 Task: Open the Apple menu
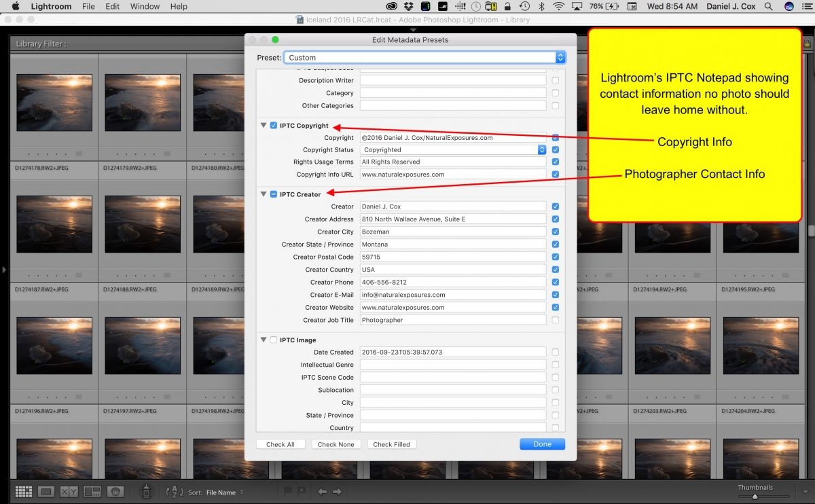[15, 6]
